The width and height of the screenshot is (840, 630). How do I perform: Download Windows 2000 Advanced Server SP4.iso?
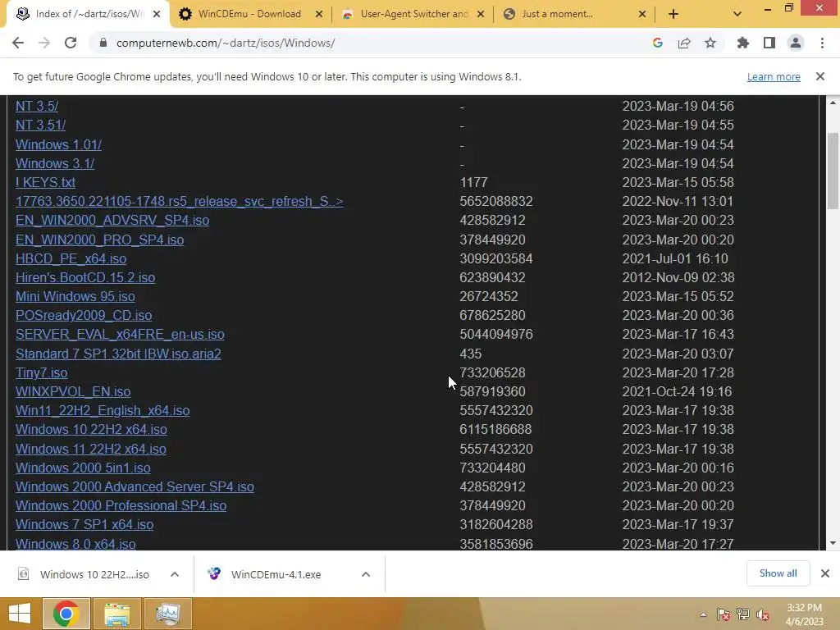[135, 486]
